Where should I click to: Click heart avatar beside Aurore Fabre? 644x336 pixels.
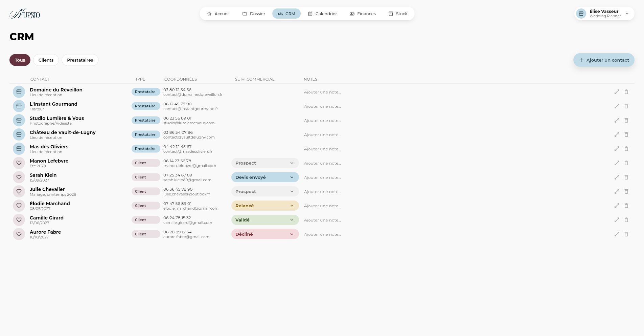point(19,234)
